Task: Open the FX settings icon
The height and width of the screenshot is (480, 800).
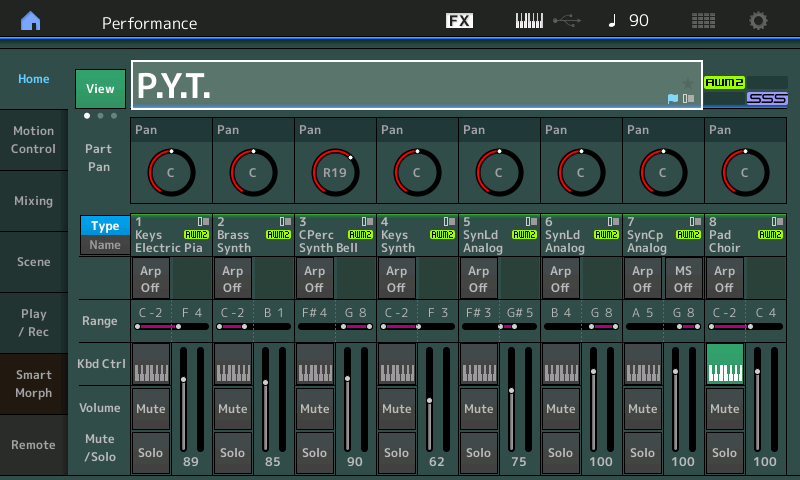Action: pos(459,21)
